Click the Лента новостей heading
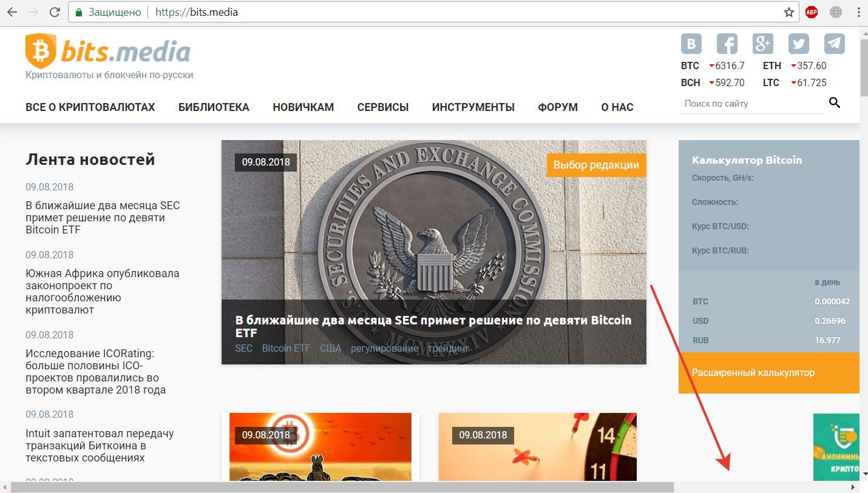 pyautogui.click(x=90, y=159)
